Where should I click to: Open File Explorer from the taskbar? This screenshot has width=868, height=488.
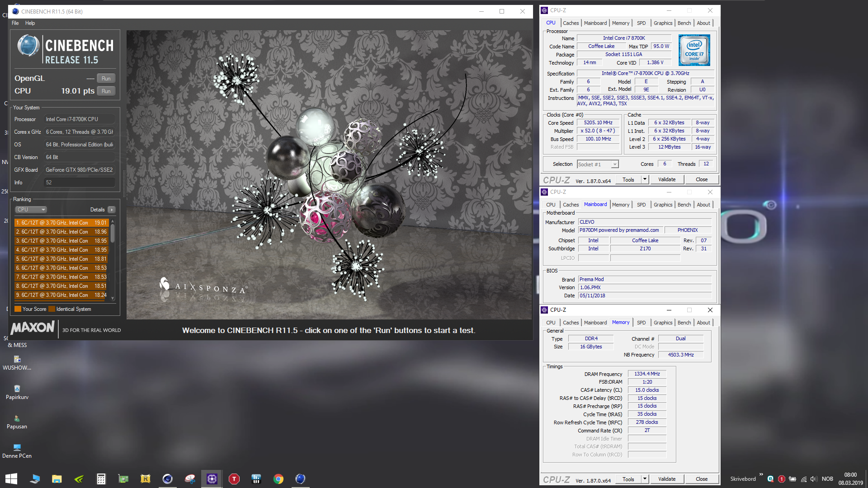click(57, 479)
